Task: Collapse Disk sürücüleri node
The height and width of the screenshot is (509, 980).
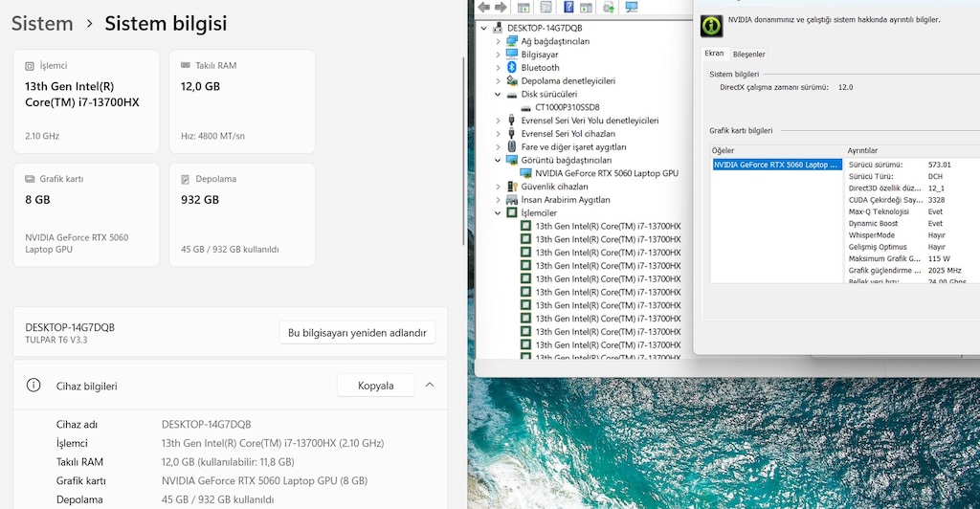Action: point(498,95)
